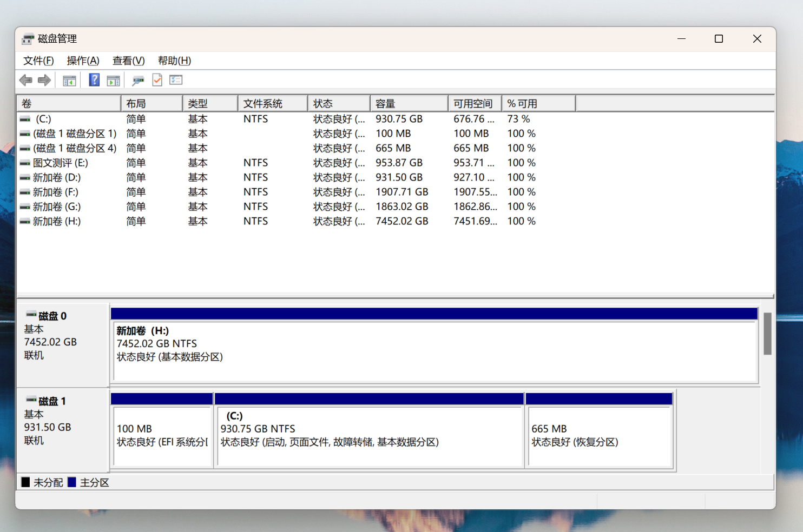This screenshot has width=803, height=532.
Task: Sort by the 文件系统 column header
Action: click(x=272, y=103)
